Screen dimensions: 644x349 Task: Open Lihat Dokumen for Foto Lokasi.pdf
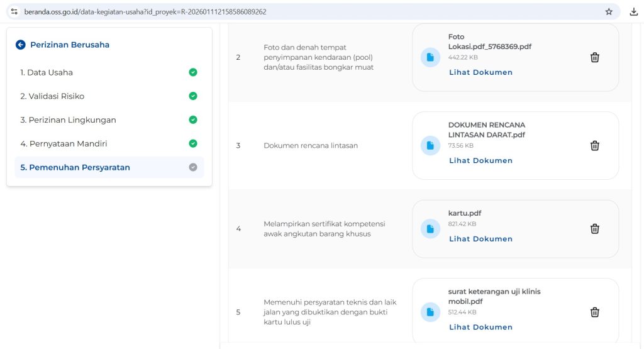pyautogui.click(x=480, y=72)
